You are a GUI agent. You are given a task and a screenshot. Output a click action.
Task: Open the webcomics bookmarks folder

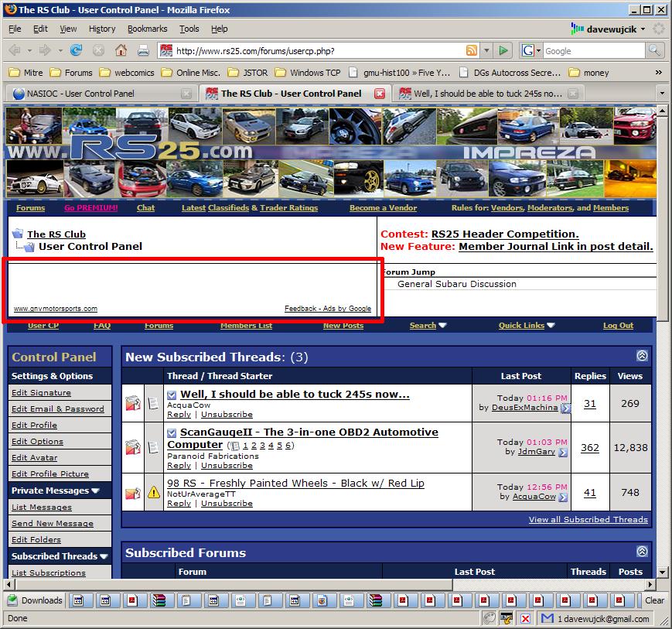coord(127,73)
